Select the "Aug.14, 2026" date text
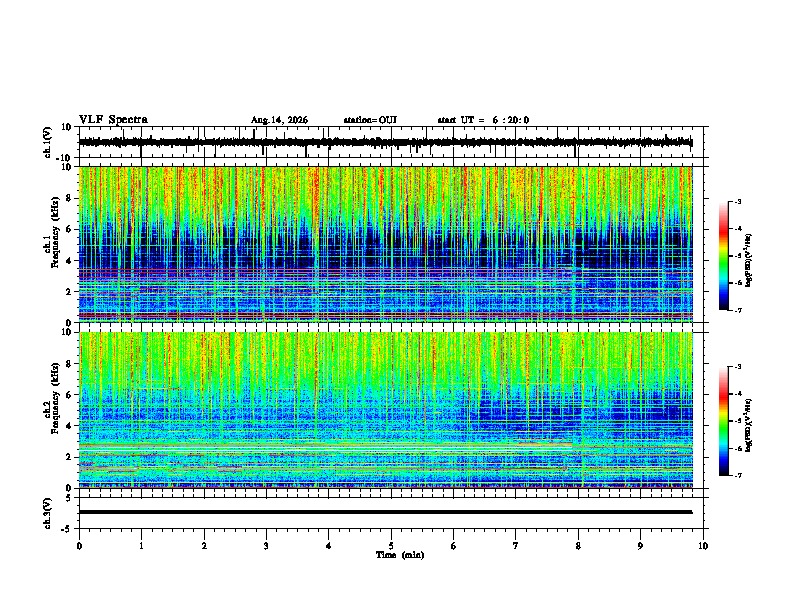Viewport: 792px width, 612px height. pyautogui.click(x=279, y=120)
